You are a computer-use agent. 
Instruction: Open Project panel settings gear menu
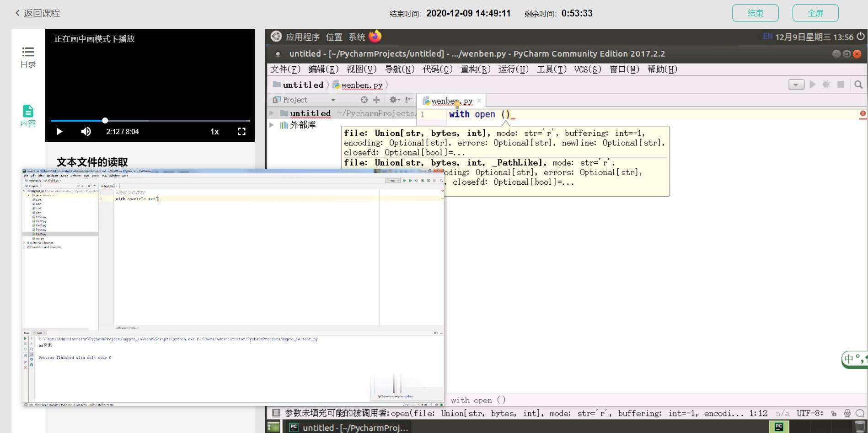point(394,100)
